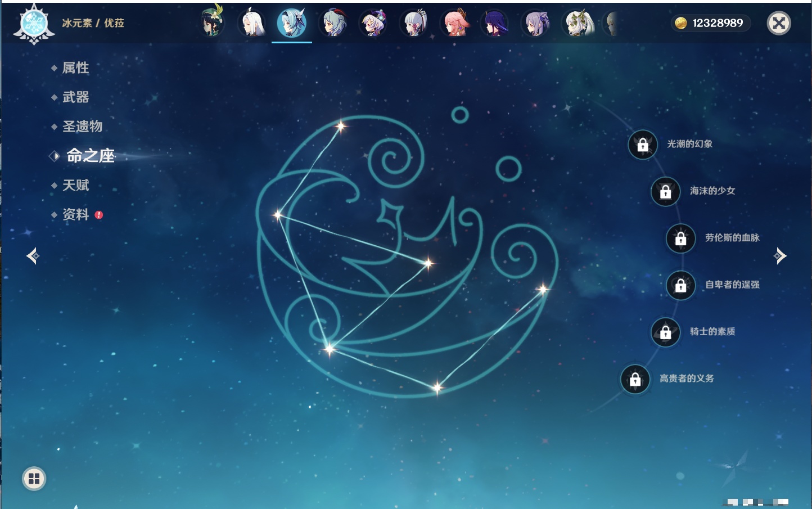
Task: Select Venti's avatar in character bar
Action: tap(213, 23)
